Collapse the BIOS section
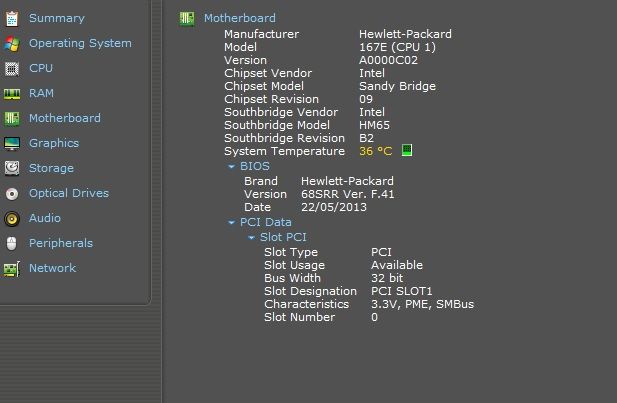Viewport: 617px width, 403px height. pos(232,166)
